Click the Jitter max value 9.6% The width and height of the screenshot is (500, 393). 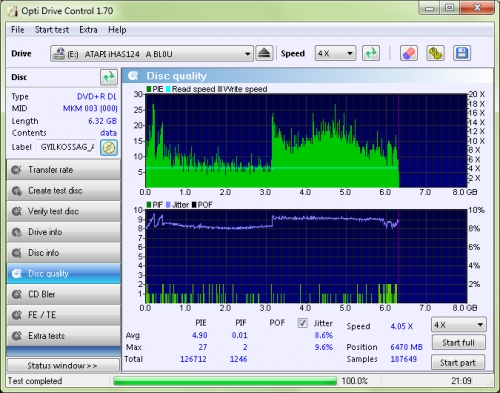click(324, 347)
